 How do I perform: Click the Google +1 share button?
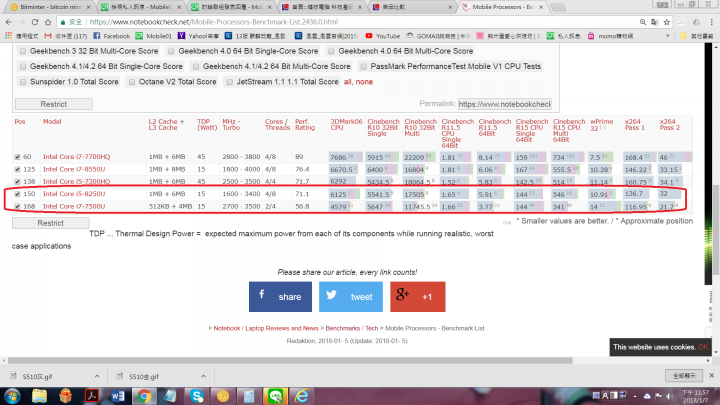tap(417, 297)
